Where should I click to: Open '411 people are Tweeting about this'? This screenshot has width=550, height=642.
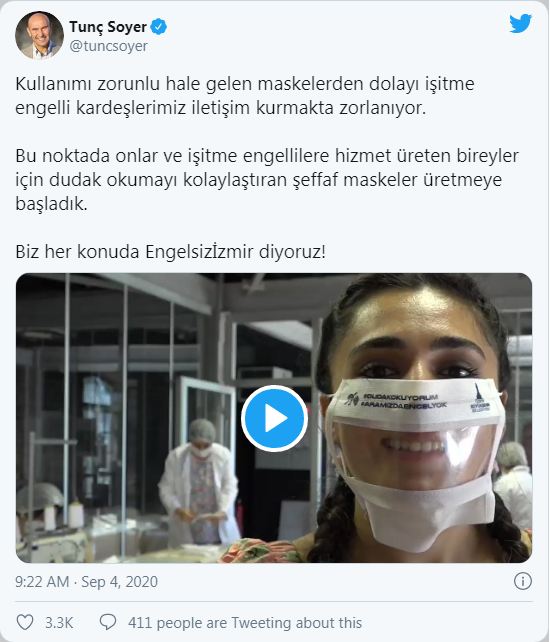pyautogui.click(x=245, y=623)
